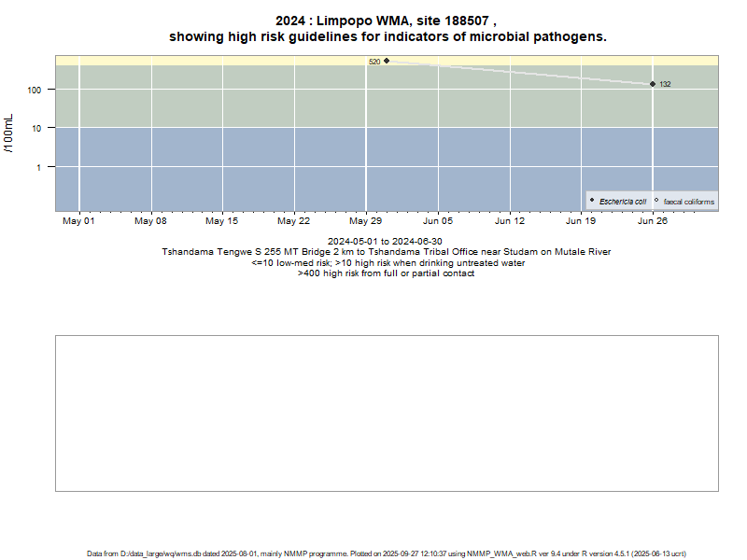
Task: Click the Jun 05 x-axis label
Action: click(x=438, y=221)
